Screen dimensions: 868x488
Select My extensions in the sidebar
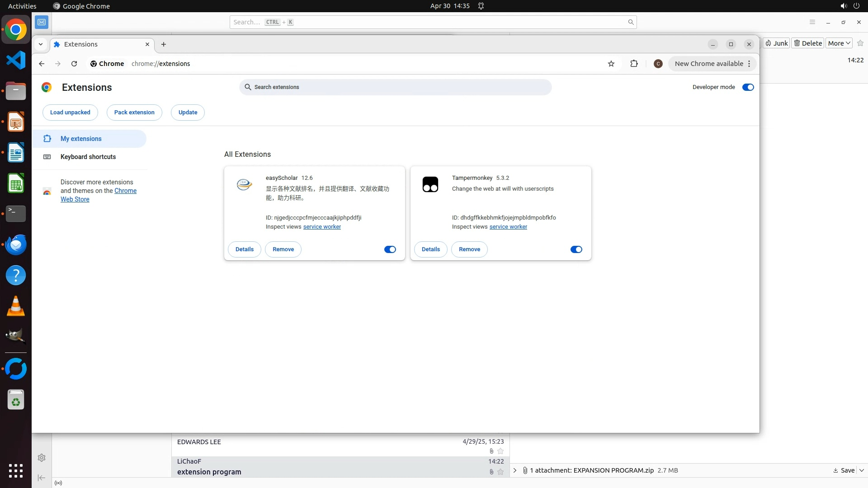point(81,139)
